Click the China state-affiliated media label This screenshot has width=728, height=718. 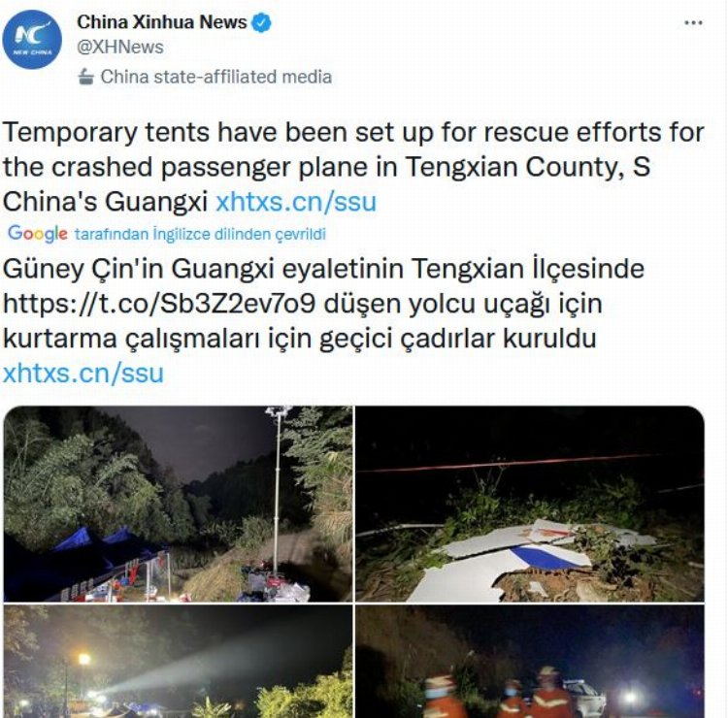[x=216, y=77]
